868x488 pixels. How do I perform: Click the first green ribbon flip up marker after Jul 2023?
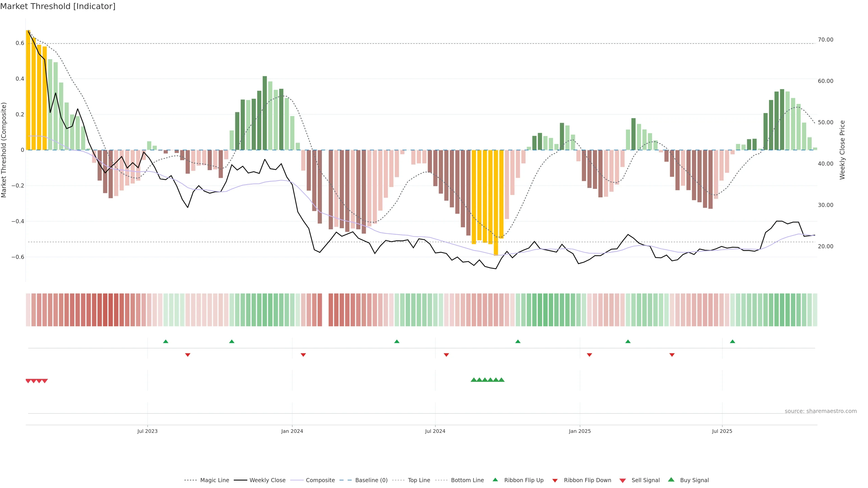pyautogui.click(x=165, y=342)
